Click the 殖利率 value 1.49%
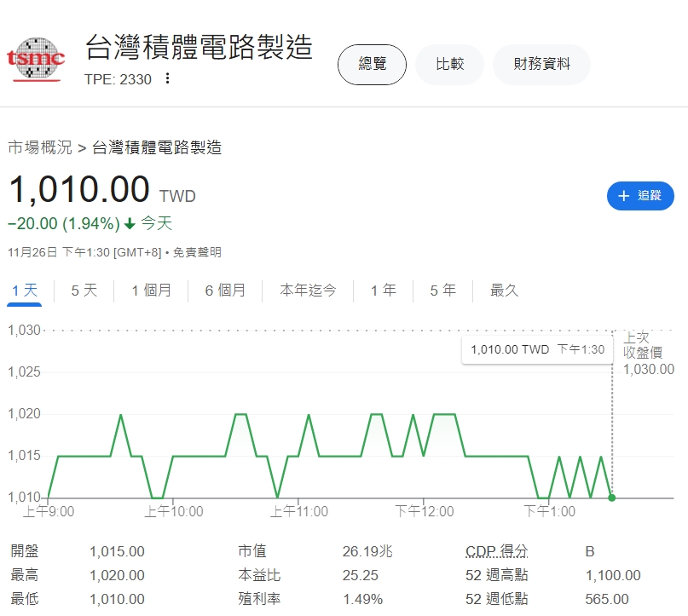This screenshot has width=688, height=616. (x=363, y=599)
